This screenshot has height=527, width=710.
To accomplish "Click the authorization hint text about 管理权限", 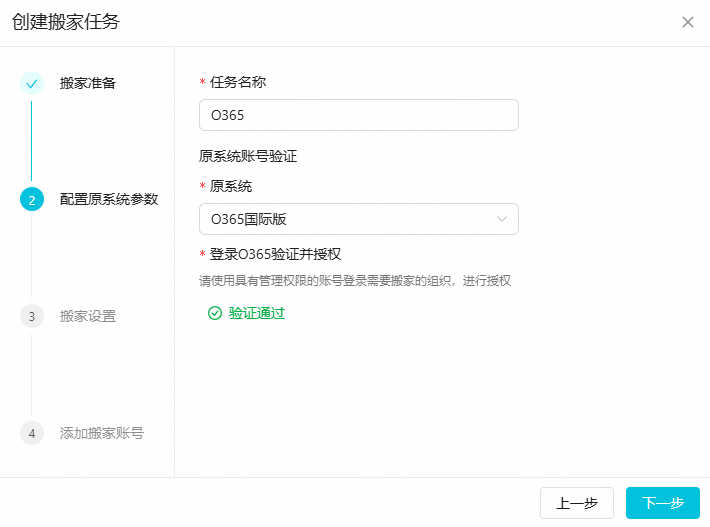I will coord(355,281).
